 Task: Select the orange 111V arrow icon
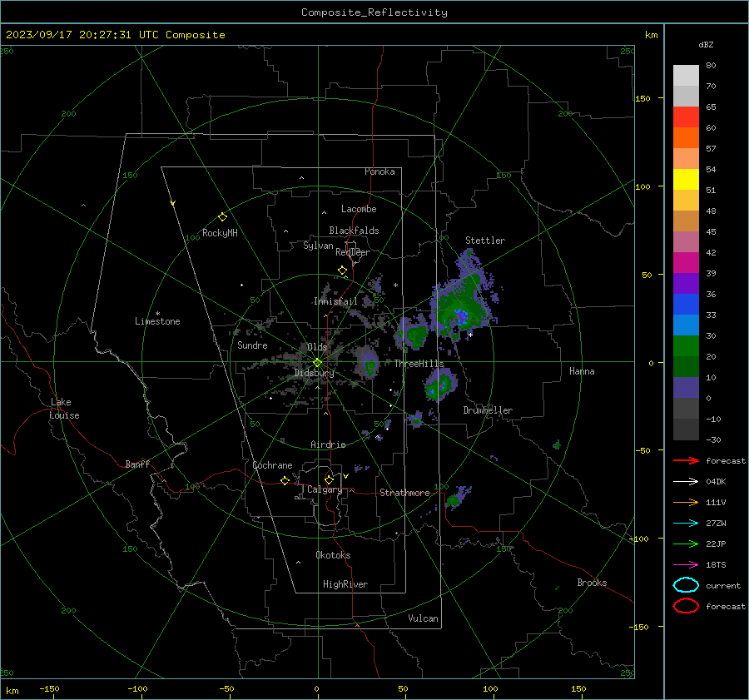click(686, 502)
